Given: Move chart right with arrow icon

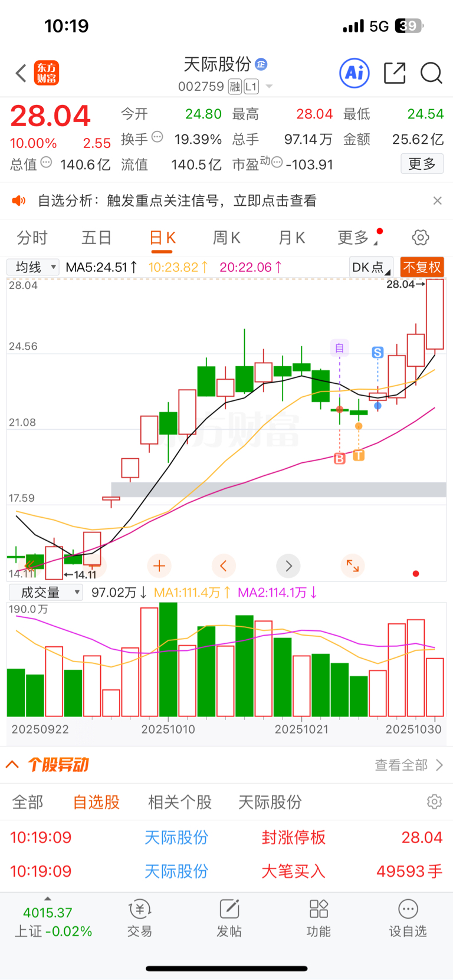Looking at the screenshot, I should [288, 566].
